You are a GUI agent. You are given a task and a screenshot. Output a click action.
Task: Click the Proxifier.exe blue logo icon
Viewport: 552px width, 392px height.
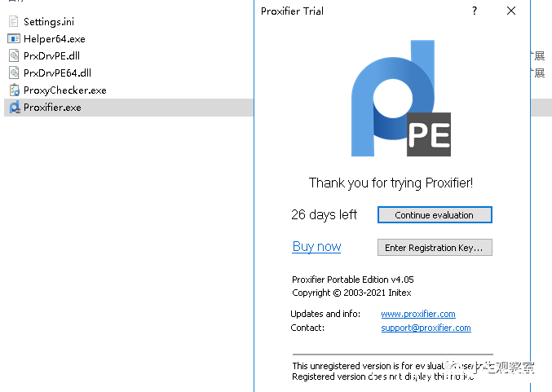tap(15, 108)
